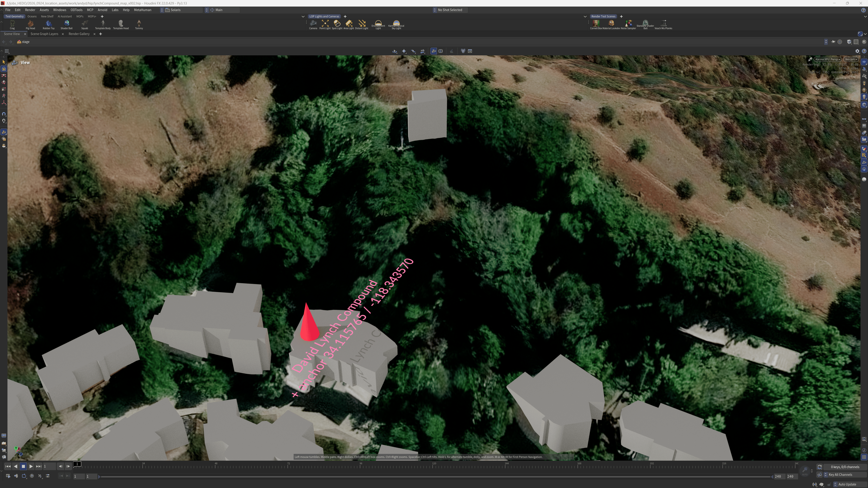
Task: Create an Area Light from shelf
Action: (348, 24)
